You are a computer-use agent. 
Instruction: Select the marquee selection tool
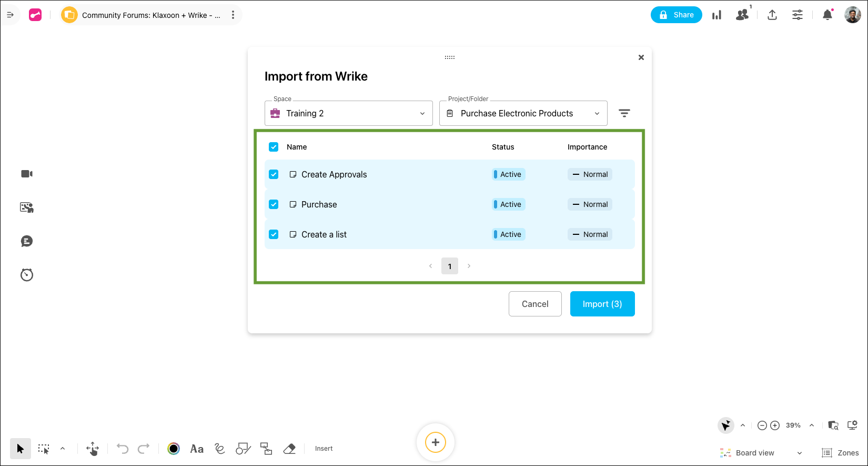(x=44, y=449)
